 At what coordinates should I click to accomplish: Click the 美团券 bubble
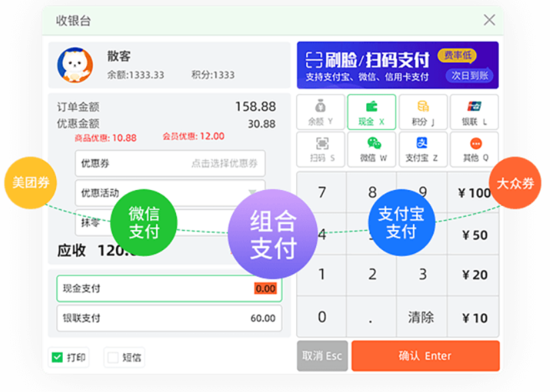(30, 183)
